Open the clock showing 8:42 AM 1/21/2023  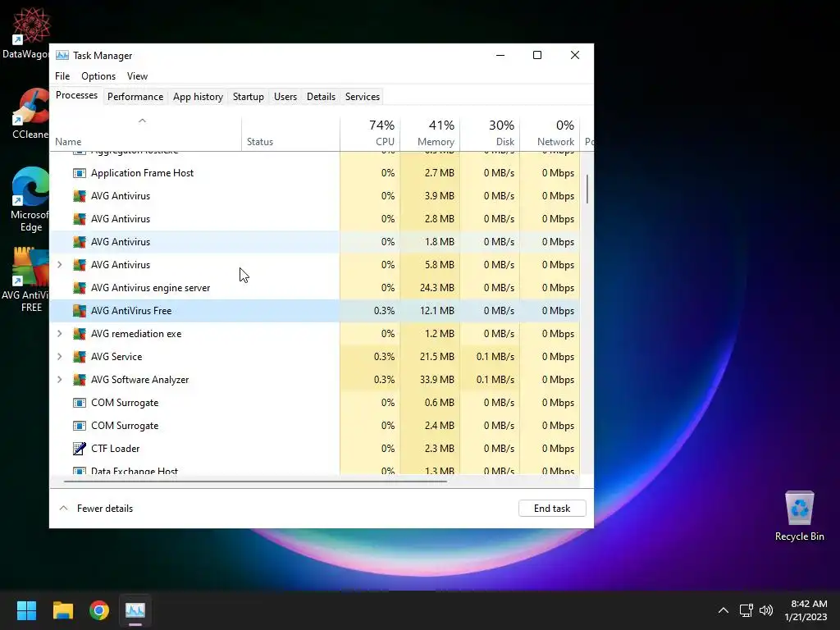point(806,610)
